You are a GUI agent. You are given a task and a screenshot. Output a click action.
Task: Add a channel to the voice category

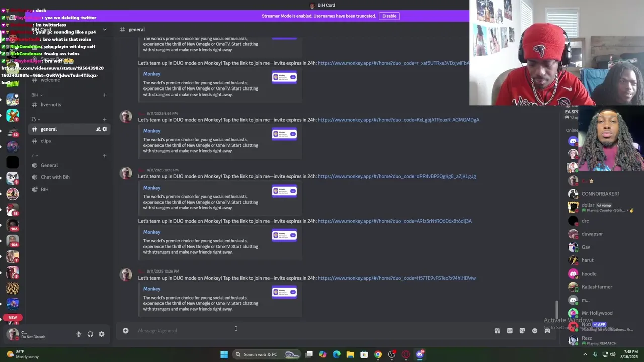(x=105, y=156)
